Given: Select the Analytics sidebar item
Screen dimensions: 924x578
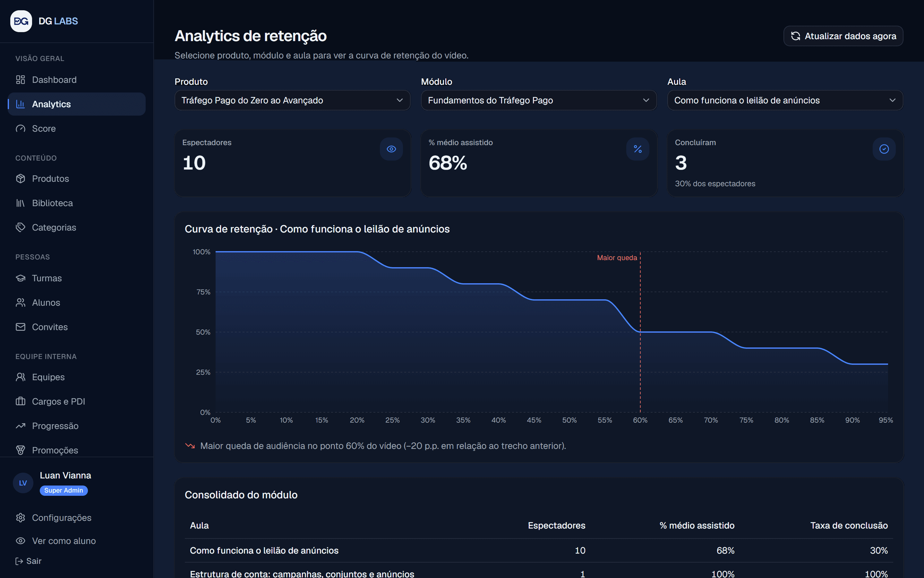Looking at the screenshot, I should point(76,104).
